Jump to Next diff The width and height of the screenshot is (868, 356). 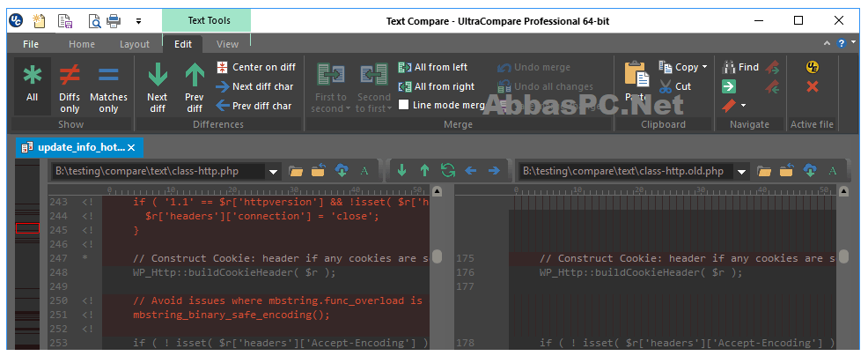click(158, 89)
